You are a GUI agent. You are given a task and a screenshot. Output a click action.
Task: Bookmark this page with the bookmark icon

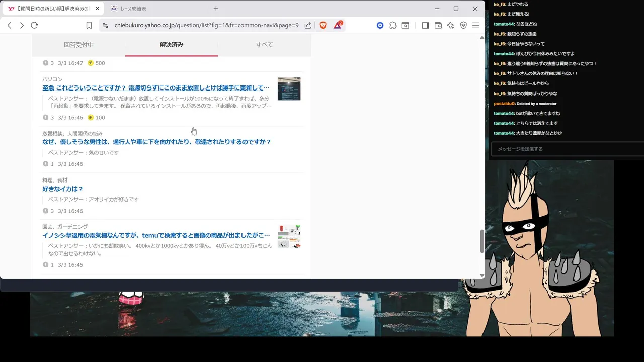point(89,25)
